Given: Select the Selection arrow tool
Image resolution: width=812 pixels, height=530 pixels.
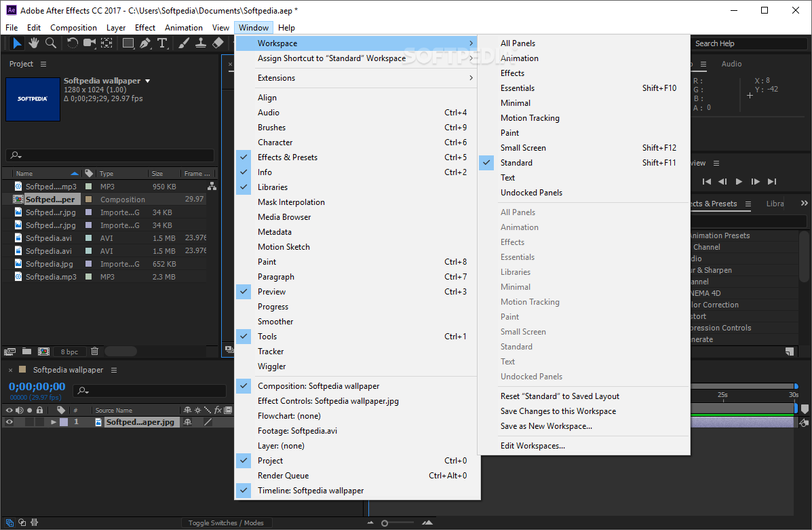Looking at the screenshot, I should tap(17, 43).
